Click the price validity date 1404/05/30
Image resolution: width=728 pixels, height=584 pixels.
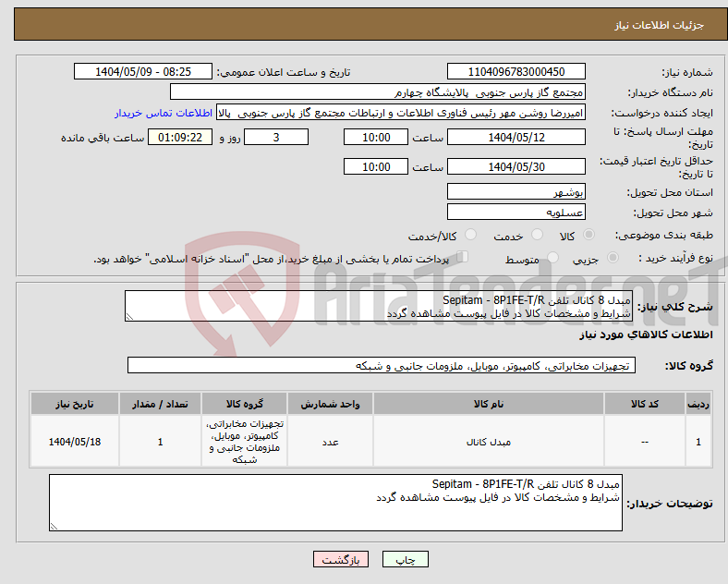(516, 166)
